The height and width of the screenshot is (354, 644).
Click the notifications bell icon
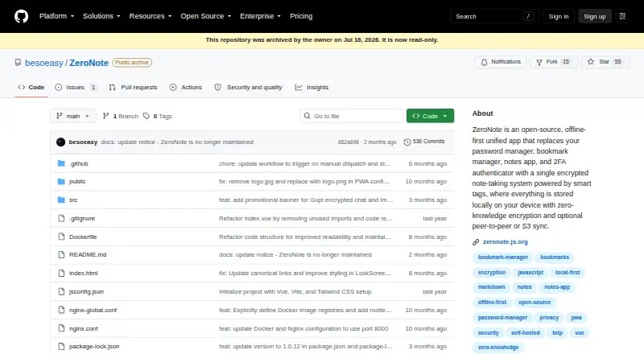485,62
